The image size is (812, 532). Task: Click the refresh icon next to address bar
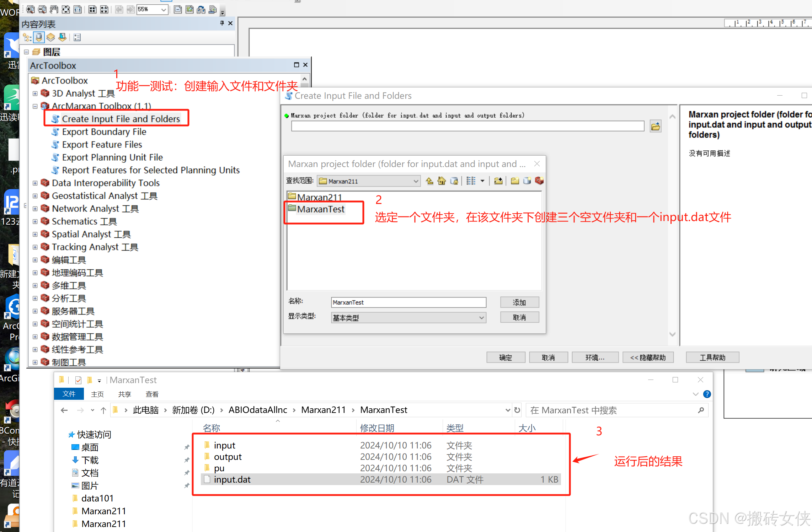coord(517,410)
